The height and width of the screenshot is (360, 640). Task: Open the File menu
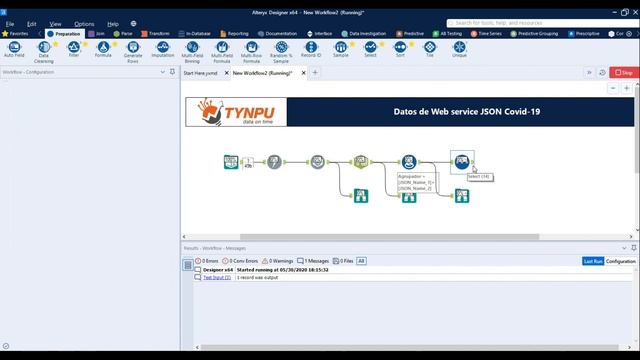(10, 24)
